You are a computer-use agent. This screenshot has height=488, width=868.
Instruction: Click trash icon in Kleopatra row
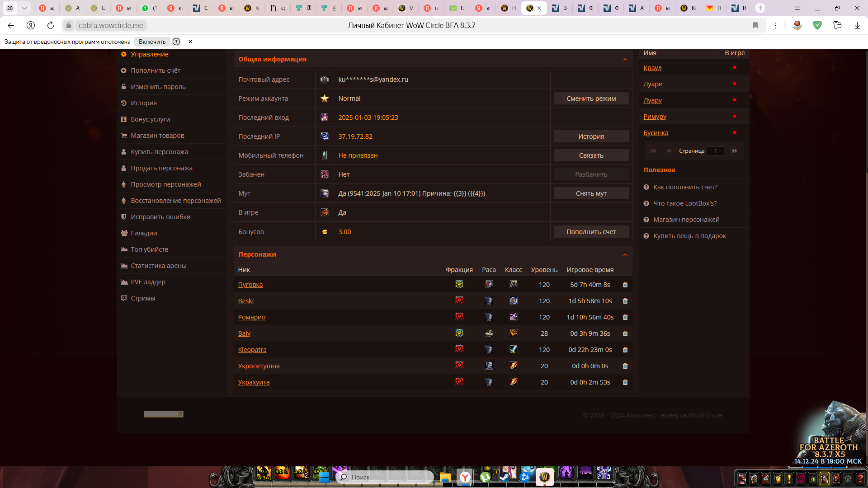coord(625,350)
